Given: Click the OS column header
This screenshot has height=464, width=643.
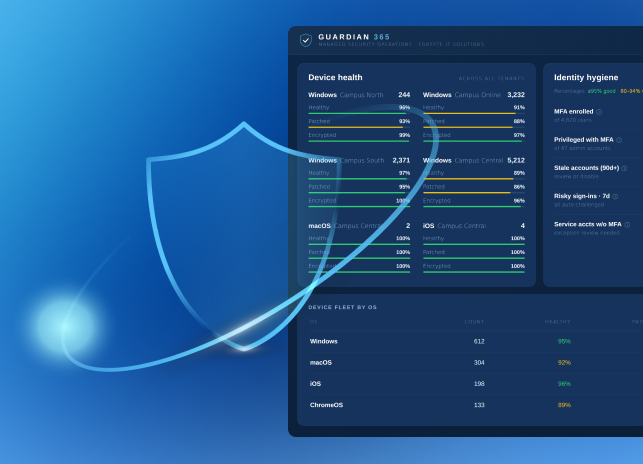Looking at the screenshot, I should (x=314, y=322).
